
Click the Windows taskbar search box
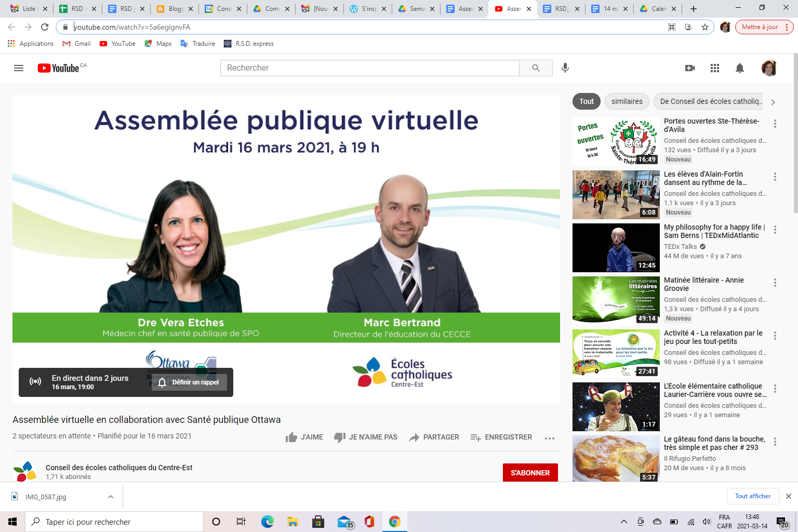[x=114, y=522]
